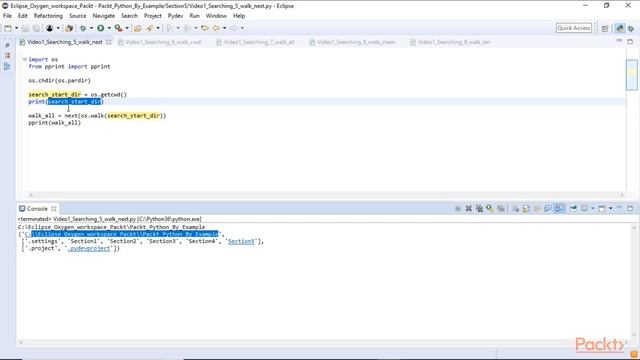Viewport: 640px width, 360px height.
Task: Expand the Debug dropdown arrow
Action: (x=91, y=28)
